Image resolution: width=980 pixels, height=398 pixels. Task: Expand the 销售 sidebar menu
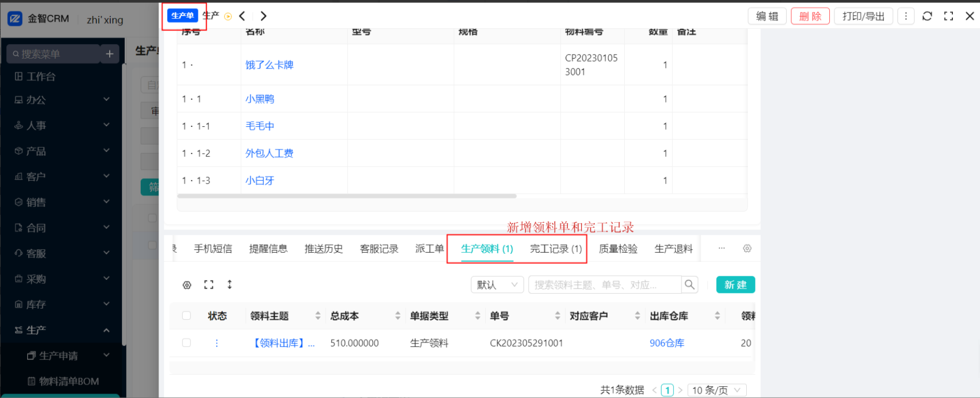pyautogui.click(x=62, y=202)
